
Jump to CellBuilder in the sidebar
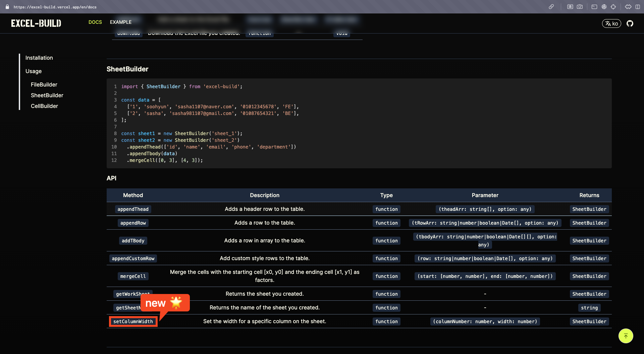tap(44, 106)
